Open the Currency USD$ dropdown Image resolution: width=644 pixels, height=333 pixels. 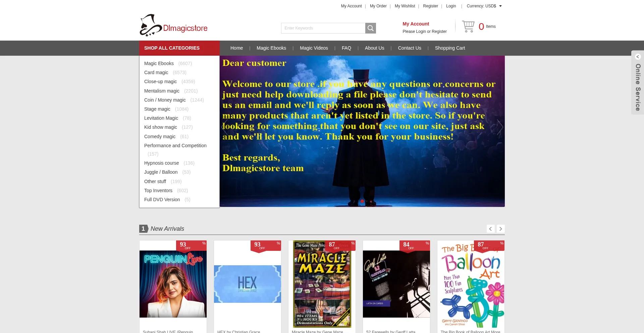coord(484,6)
